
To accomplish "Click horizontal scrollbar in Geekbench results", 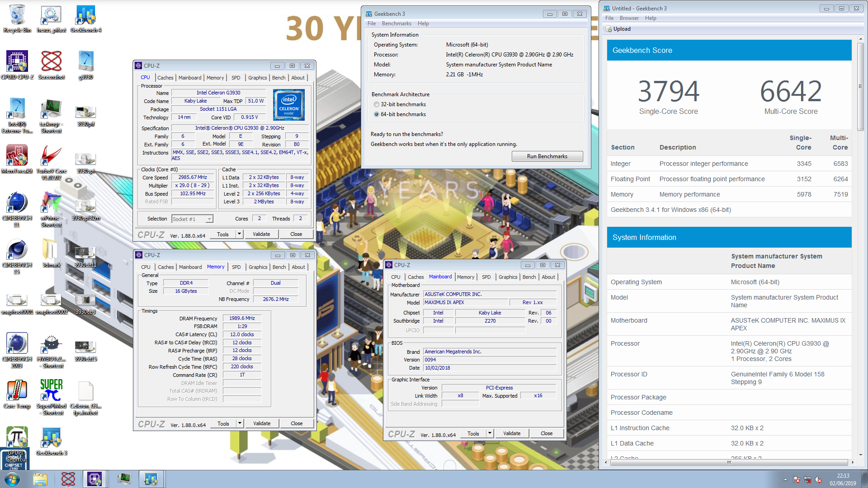I will (729, 462).
